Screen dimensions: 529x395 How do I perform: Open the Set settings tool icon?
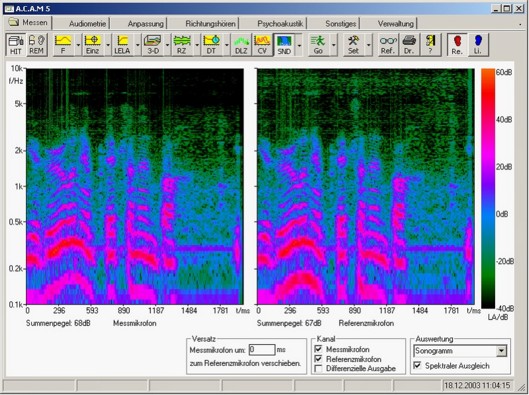coord(353,45)
